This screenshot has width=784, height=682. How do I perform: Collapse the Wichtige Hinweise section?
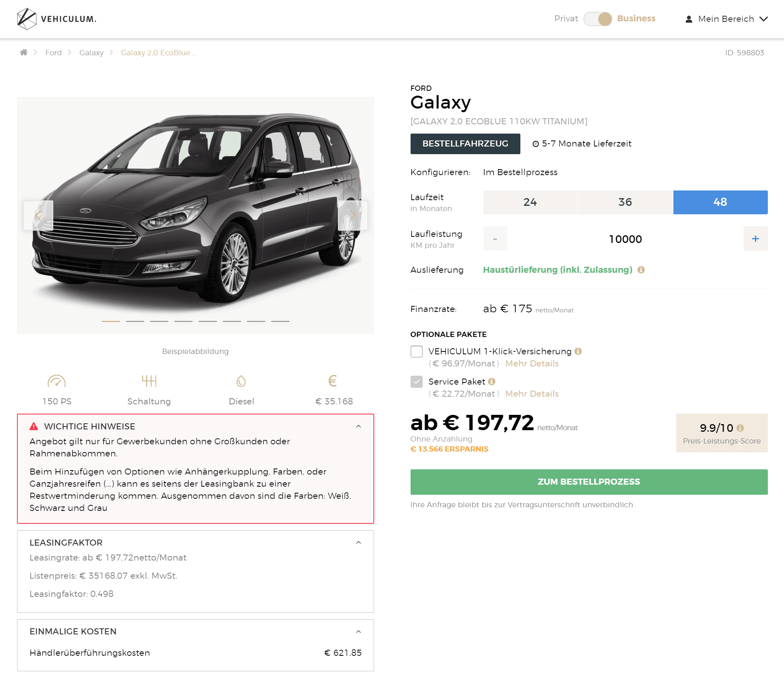click(x=358, y=427)
